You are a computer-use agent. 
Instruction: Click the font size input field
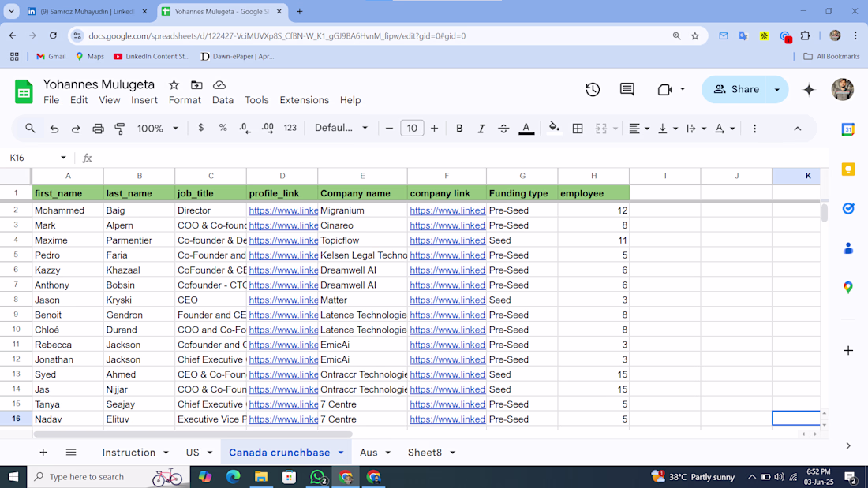[412, 129]
